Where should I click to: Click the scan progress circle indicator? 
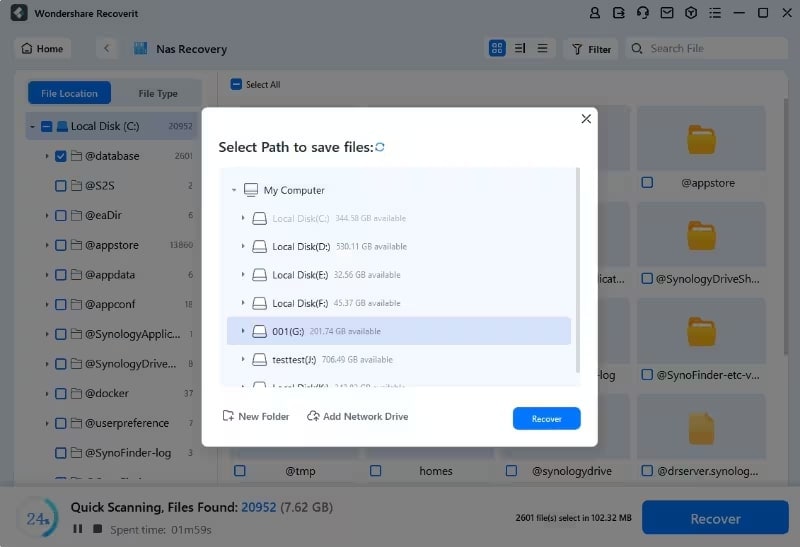point(38,518)
